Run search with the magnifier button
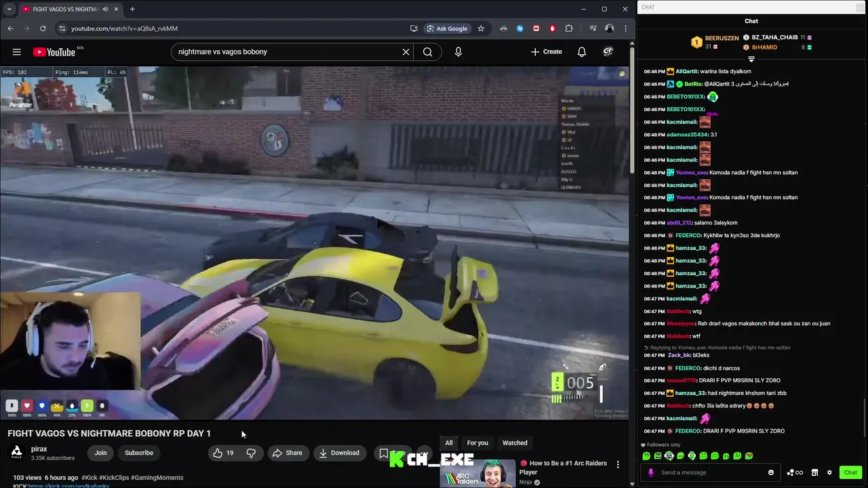 click(427, 52)
